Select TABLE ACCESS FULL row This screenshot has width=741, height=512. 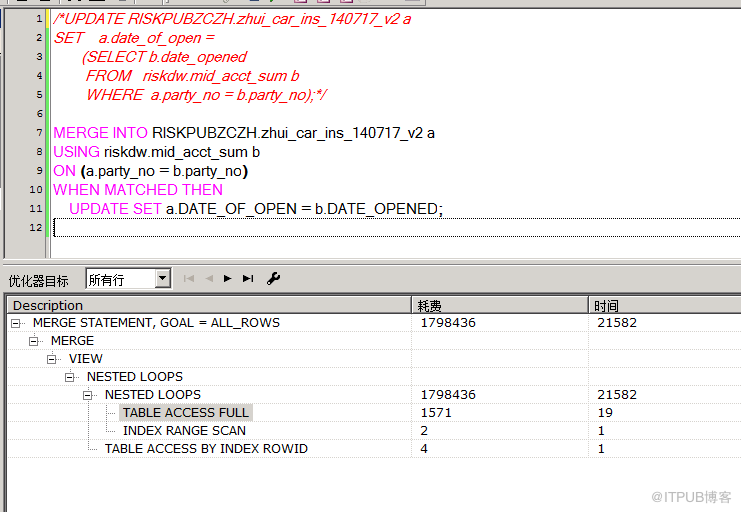[x=186, y=413]
